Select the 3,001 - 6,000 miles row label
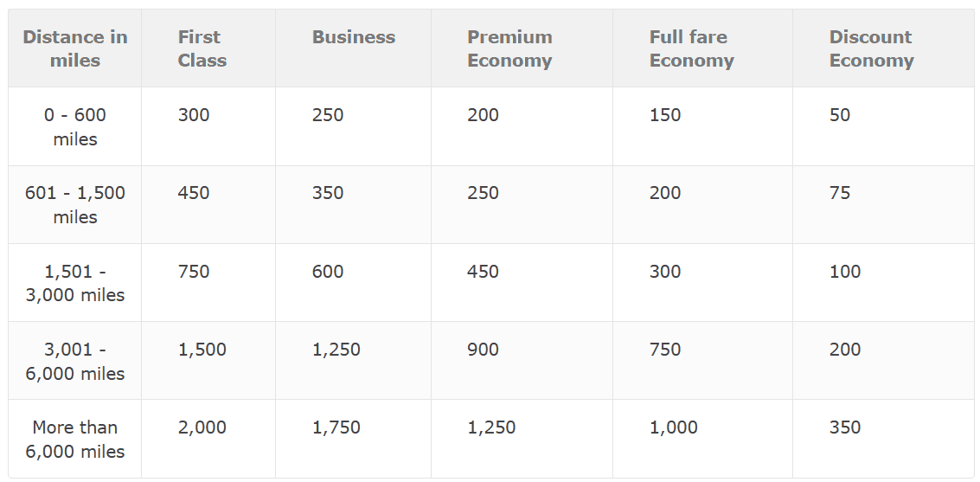The height and width of the screenshot is (482, 980). 75,361
